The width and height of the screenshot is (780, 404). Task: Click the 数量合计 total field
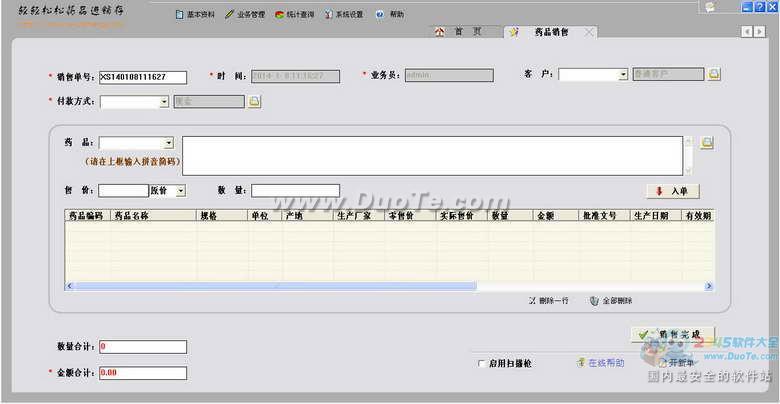coord(143,347)
